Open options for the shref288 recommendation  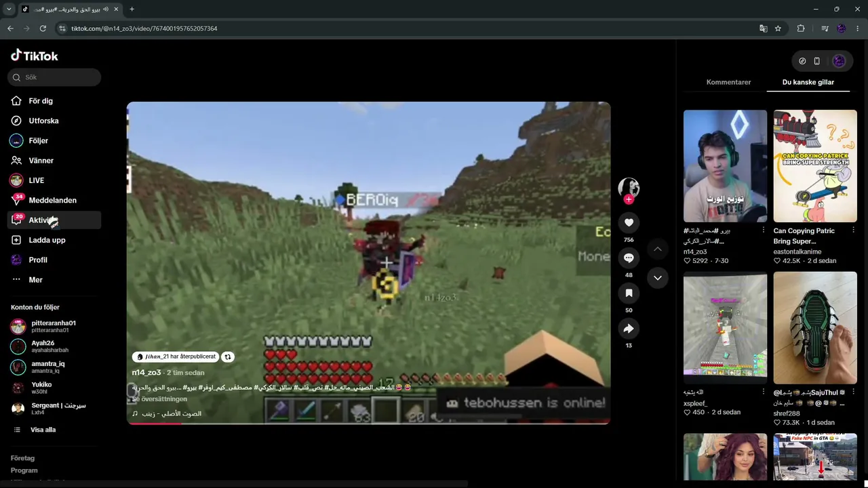point(853,392)
